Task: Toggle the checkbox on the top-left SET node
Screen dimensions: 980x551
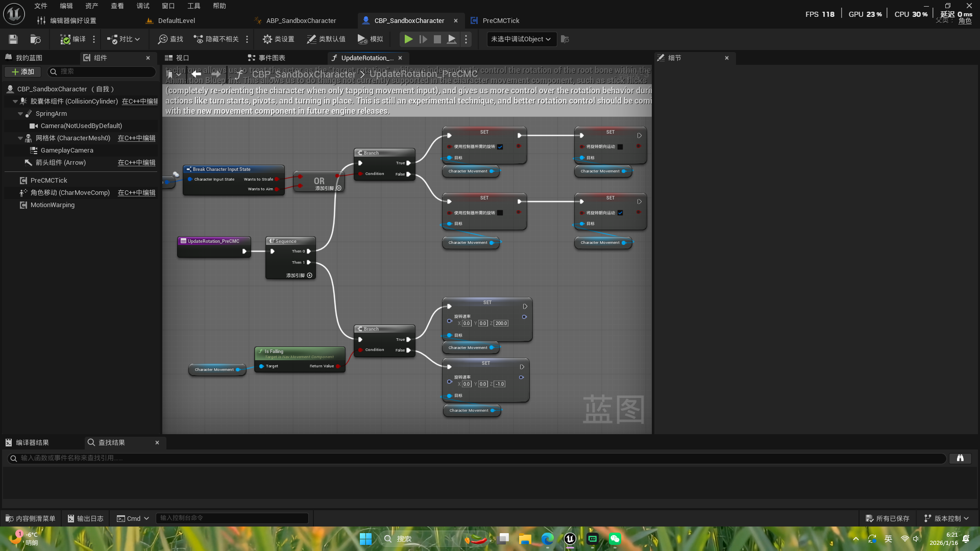Action: click(x=500, y=147)
